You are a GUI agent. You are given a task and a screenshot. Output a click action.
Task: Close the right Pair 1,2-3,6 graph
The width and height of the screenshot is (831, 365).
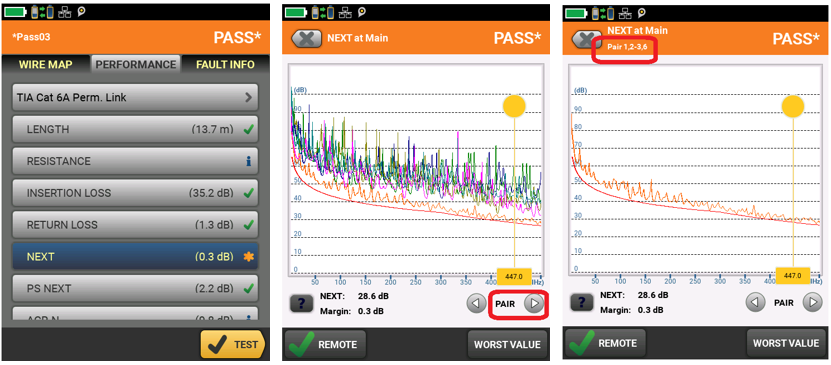[585, 38]
